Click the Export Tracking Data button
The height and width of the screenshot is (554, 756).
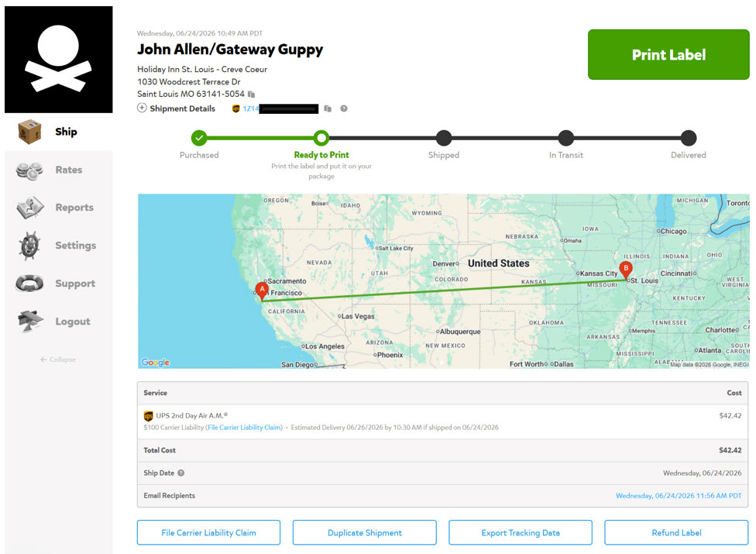click(x=521, y=533)
